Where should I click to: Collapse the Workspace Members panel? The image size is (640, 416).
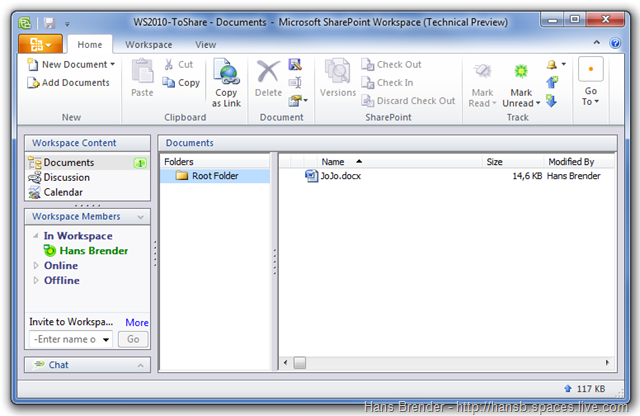tap(140, 217)
